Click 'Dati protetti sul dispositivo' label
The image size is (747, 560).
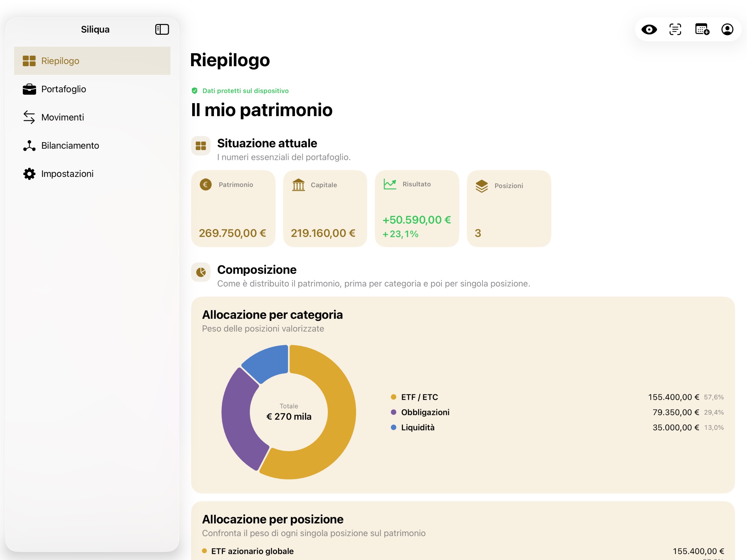tap(245, 90)
